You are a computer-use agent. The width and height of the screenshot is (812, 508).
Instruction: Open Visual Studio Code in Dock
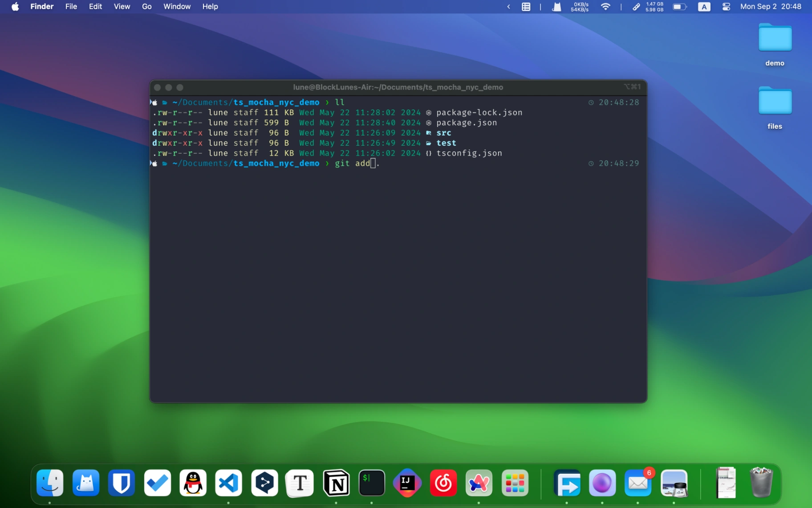coord(229,483)
